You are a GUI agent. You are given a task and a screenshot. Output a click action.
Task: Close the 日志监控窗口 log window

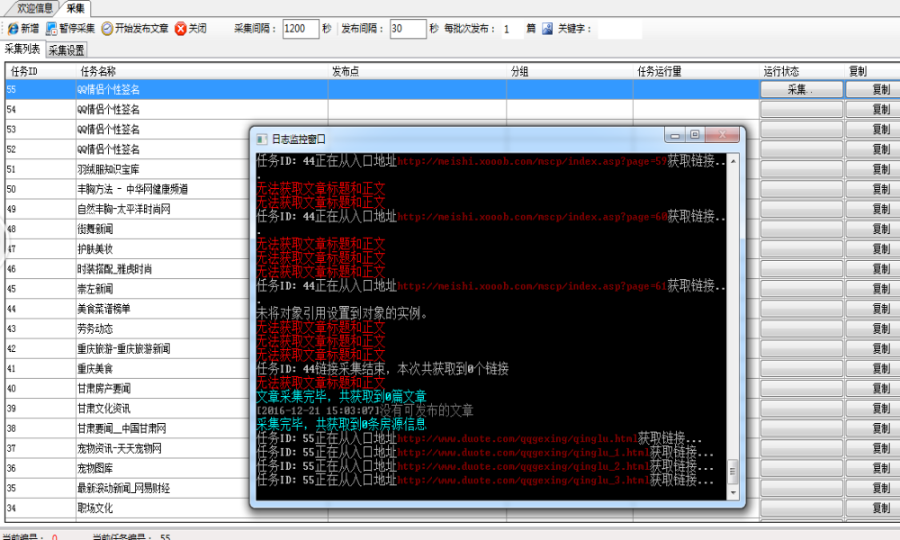(722, 135)
